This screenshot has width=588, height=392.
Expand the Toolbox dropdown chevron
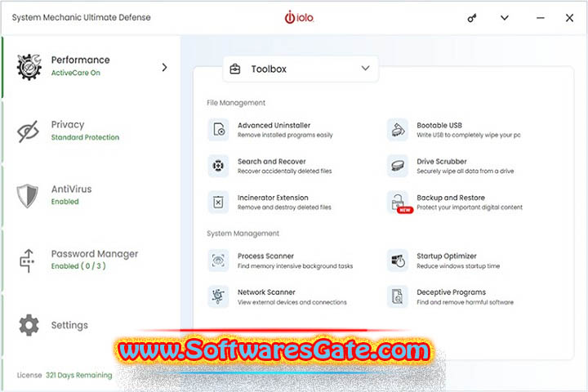click(366, 69)
